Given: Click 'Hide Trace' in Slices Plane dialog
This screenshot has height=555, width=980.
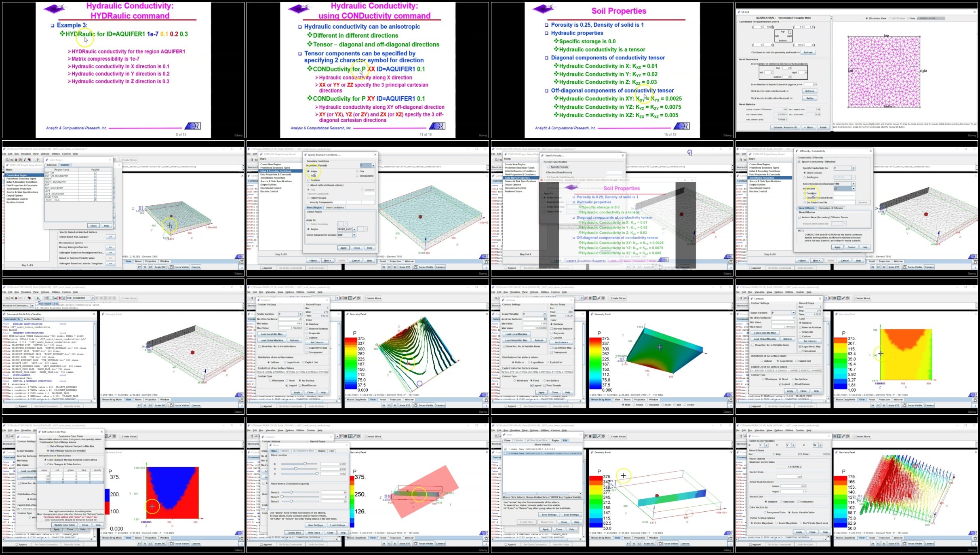Looking at the screenshot, I should point(314,533).
